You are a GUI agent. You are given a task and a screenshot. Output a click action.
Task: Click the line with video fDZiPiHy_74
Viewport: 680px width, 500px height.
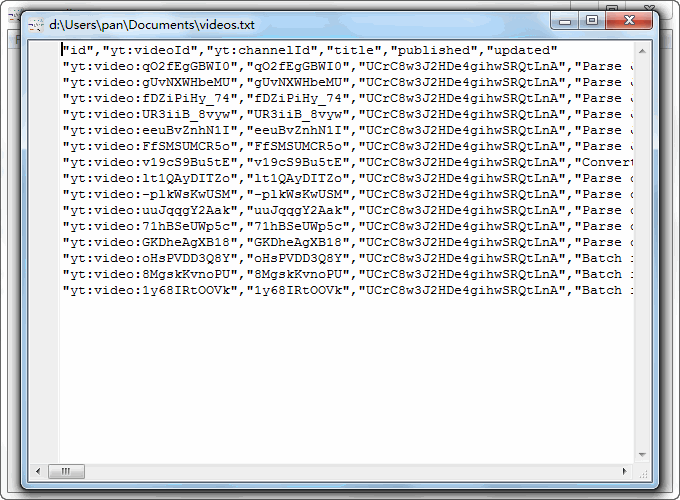click(300, 98)
